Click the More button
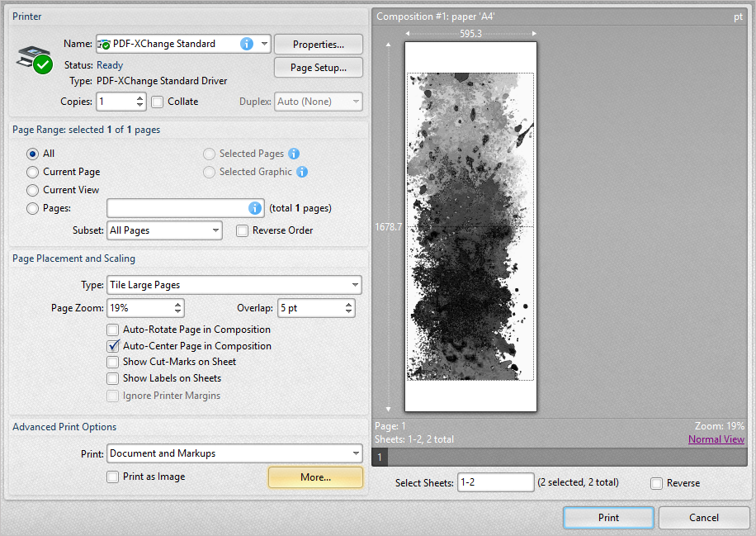This screenshot has width=756, height=536. click(x=315, y=477)
